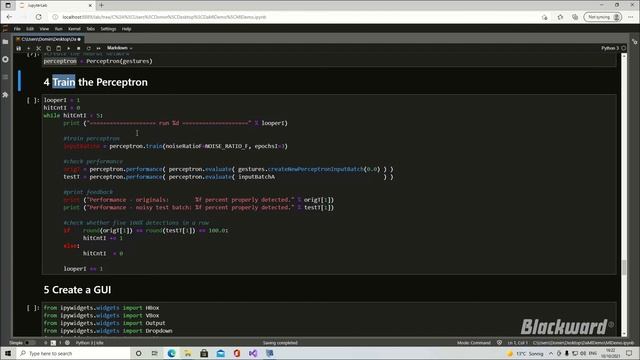Show hidden system tray icons
This screenshot has width=640, height=360.
coord(551,353)
